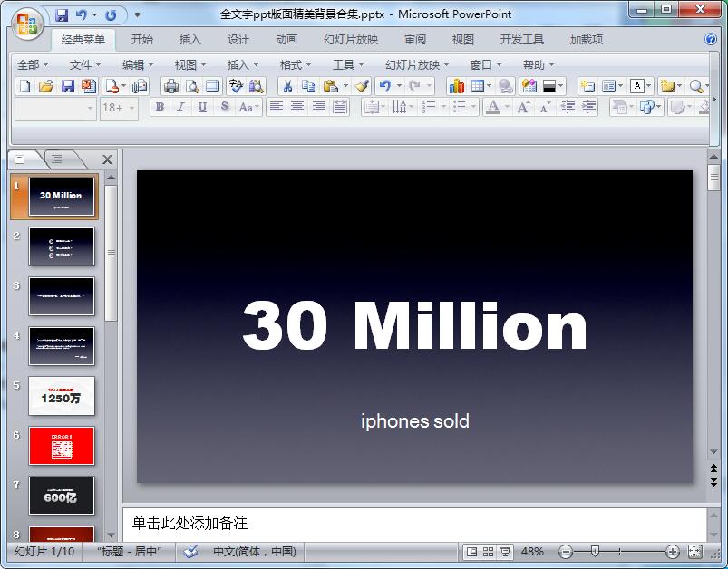Click the notes field 单击此处添加备注
The width and height of the screenshot is (728, 569).
coord(414,524)
